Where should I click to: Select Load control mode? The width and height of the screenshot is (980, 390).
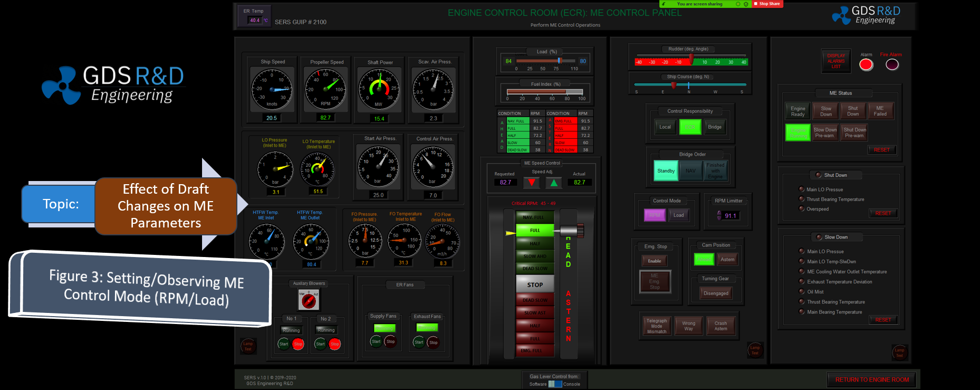(x=679, y=215)
